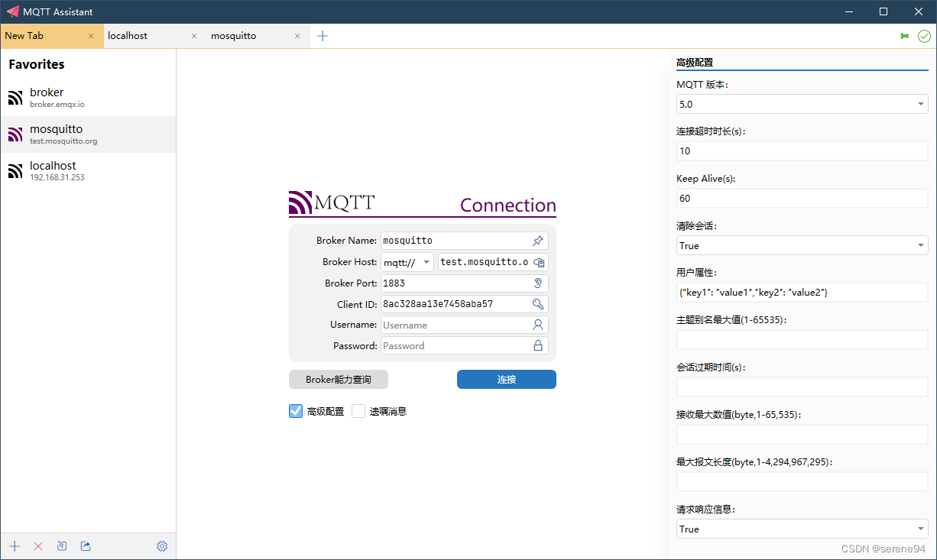Screen dimensions: 937x560
Task: Click the Connection title text
Action: 508,205
